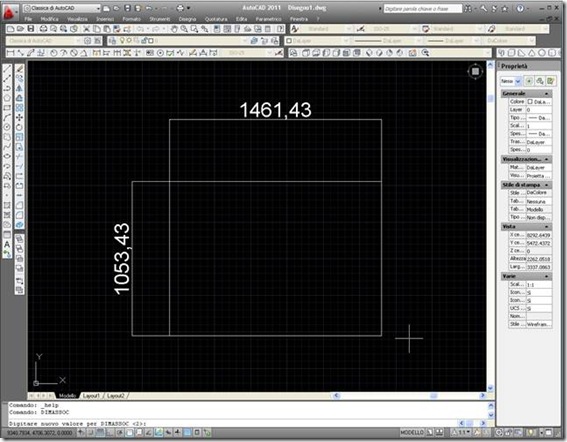
Task: Select the Mirror modify tool
Action: point(20,88)
